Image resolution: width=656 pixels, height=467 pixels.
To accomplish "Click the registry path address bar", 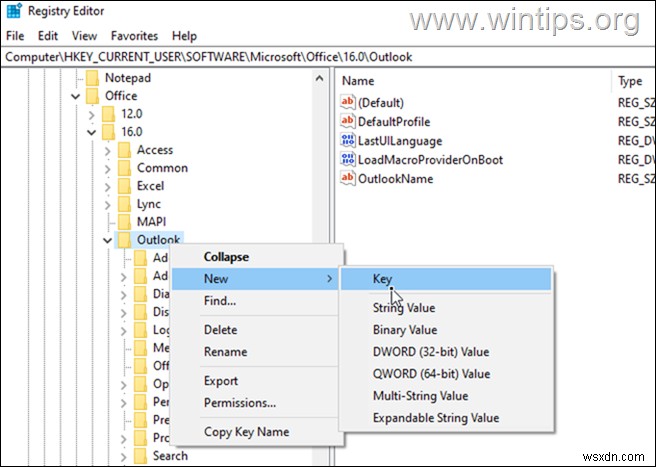I will 328,57.
